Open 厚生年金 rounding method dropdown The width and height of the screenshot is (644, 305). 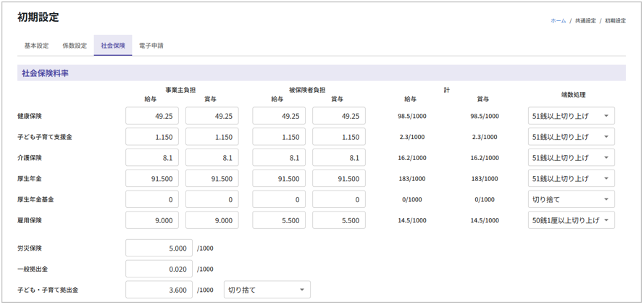tap(571, 178)
